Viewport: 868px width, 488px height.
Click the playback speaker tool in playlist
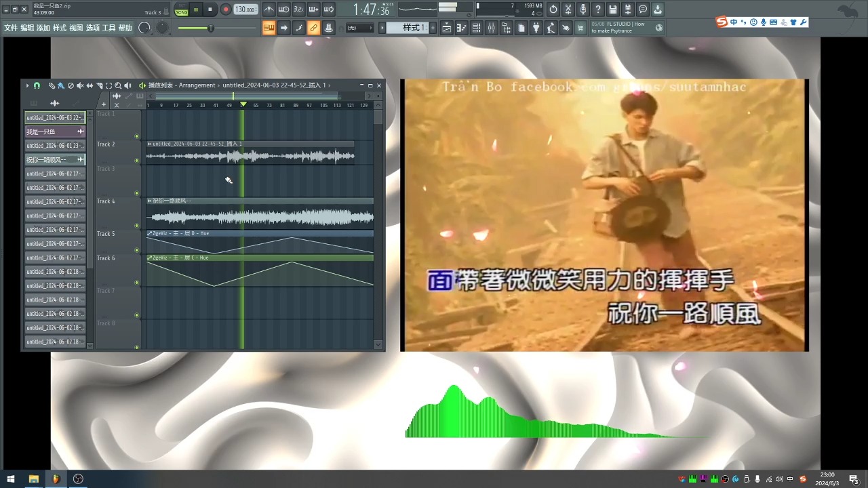tap(127, 85)
